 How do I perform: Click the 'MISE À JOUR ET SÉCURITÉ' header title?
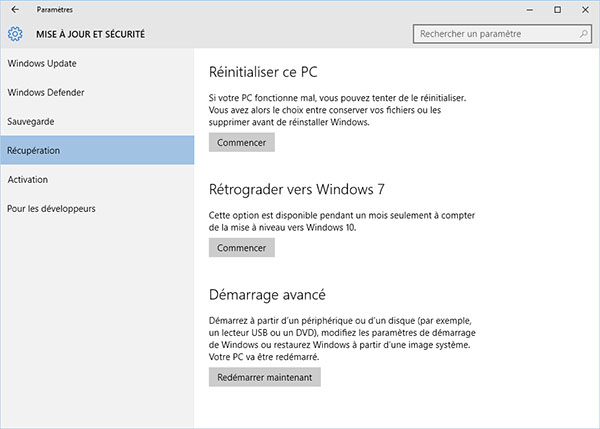click(x=89, y=34)
